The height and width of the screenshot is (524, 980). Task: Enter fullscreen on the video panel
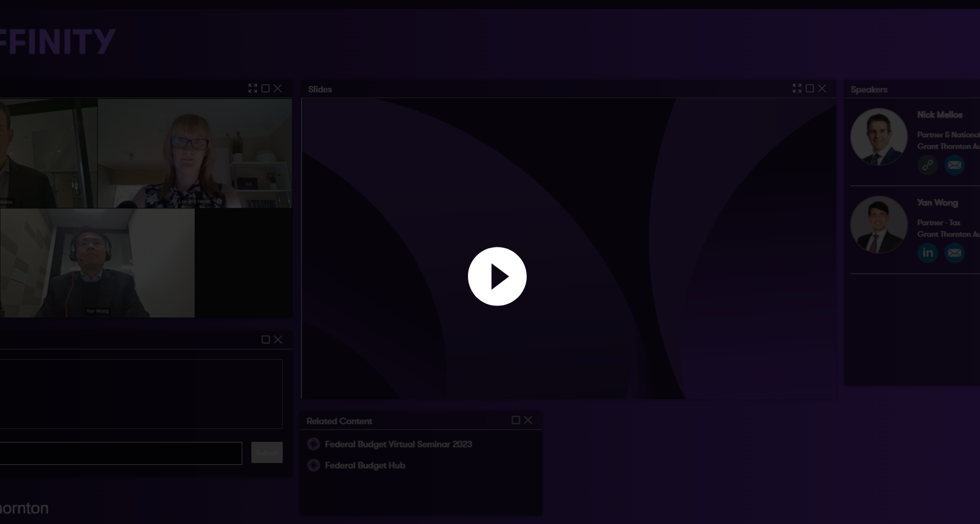(253, 89)
